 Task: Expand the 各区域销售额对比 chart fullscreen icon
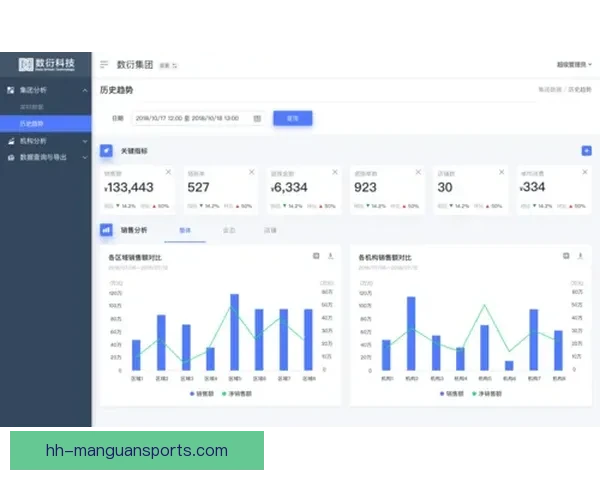pyautogui.click(x=316, y=256)
